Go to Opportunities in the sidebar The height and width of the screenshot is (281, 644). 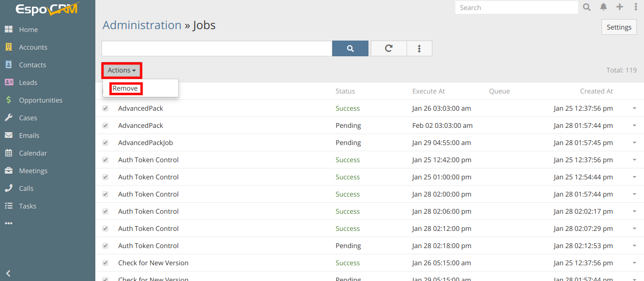(41, 100)
